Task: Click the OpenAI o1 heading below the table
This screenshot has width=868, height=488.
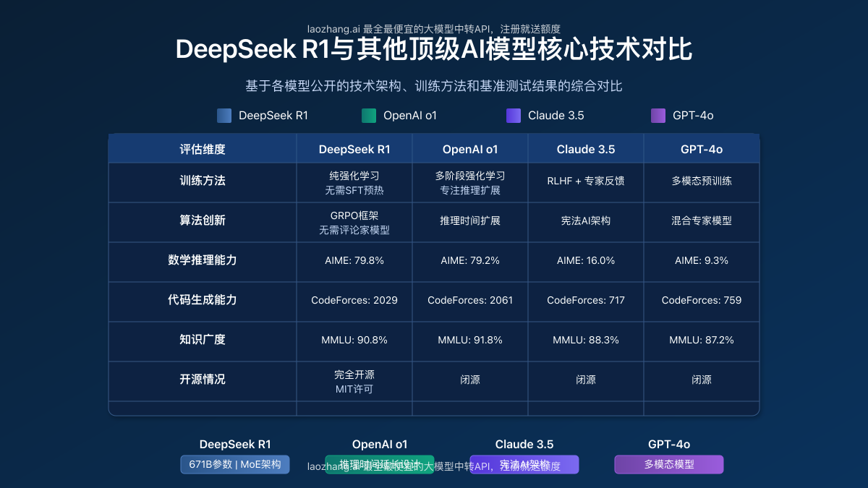Action: [x=380, y=445]
